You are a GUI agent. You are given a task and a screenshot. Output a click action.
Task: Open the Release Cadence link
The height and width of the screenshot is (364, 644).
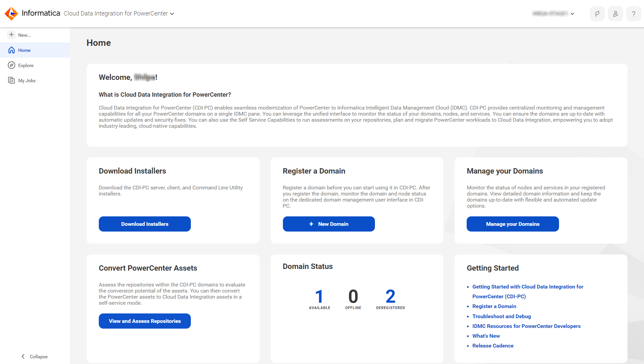tap(493, 346)
